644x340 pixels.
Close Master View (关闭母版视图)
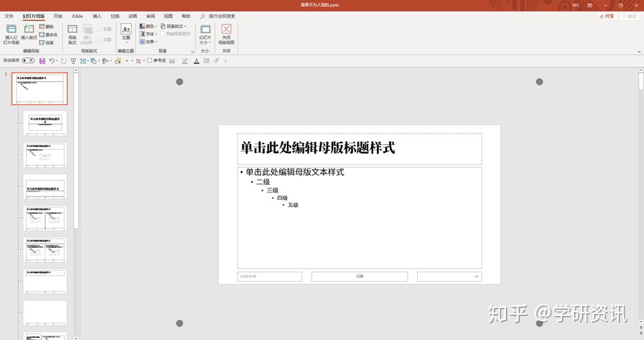click(x=226, y=34)
